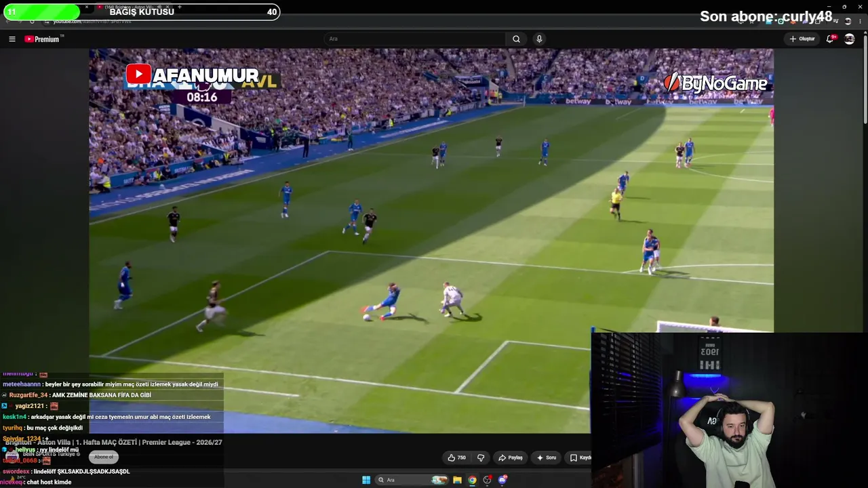The image size is (868, 488).
Task: Open File Explorer from the taskbar
Action: point(457,480)
